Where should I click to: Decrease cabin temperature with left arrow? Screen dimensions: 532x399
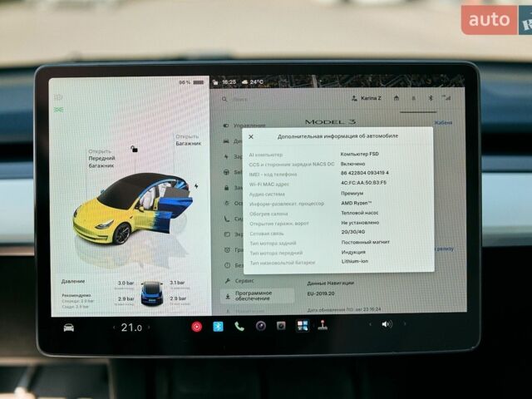pos(114,328)
